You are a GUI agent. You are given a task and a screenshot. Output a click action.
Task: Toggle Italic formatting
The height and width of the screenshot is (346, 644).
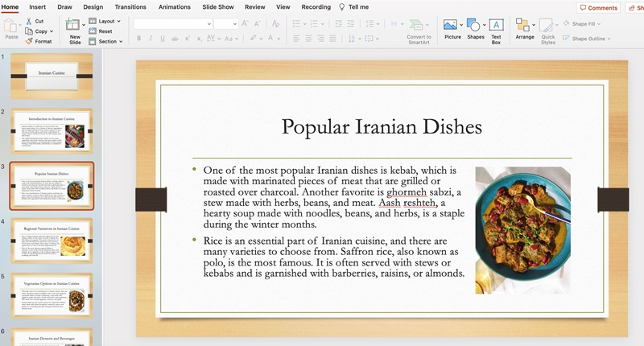pos(151,39)
